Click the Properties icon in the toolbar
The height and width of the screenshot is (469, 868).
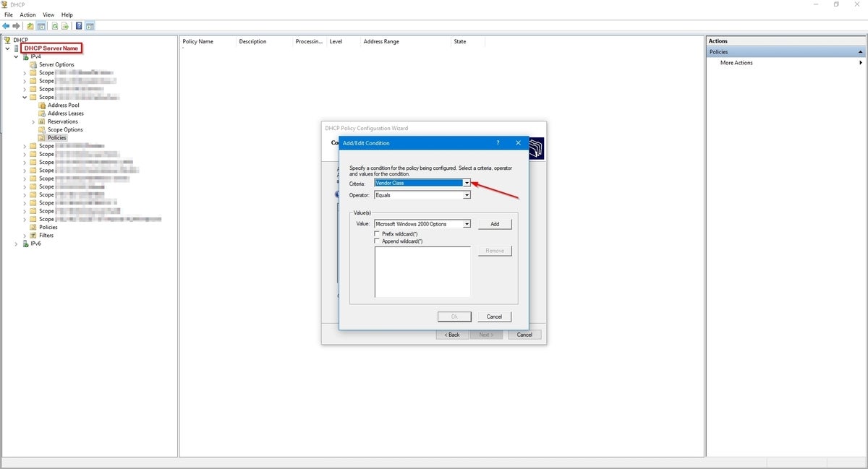pos(90,26)
